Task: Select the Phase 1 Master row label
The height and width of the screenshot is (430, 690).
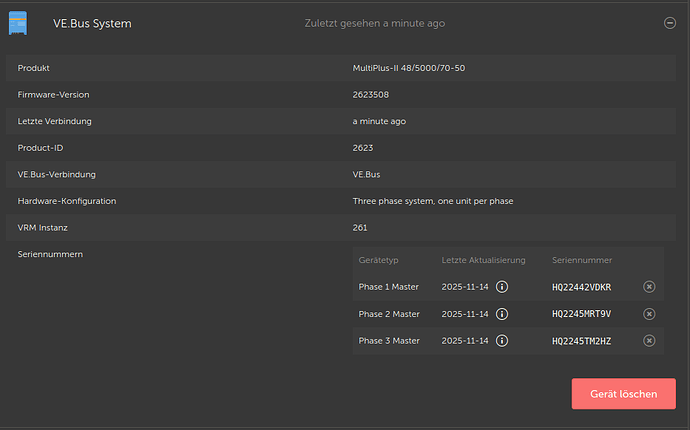Action: click(389, 287)
